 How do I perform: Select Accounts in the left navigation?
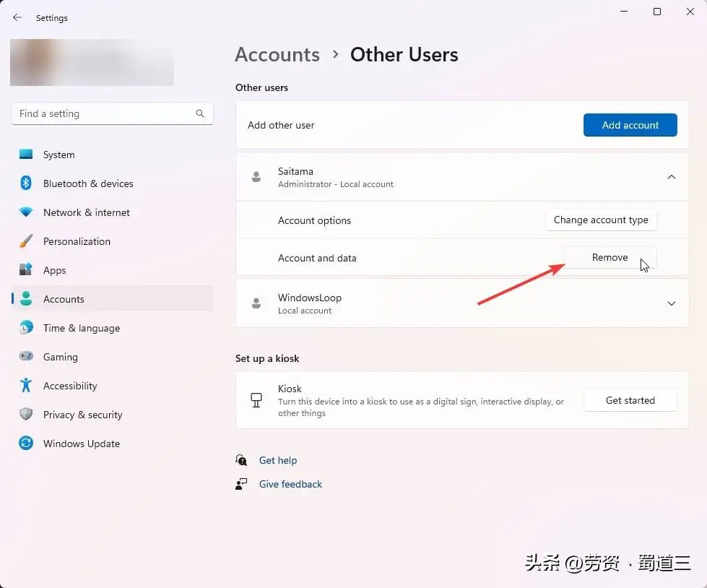pos(64,299)
